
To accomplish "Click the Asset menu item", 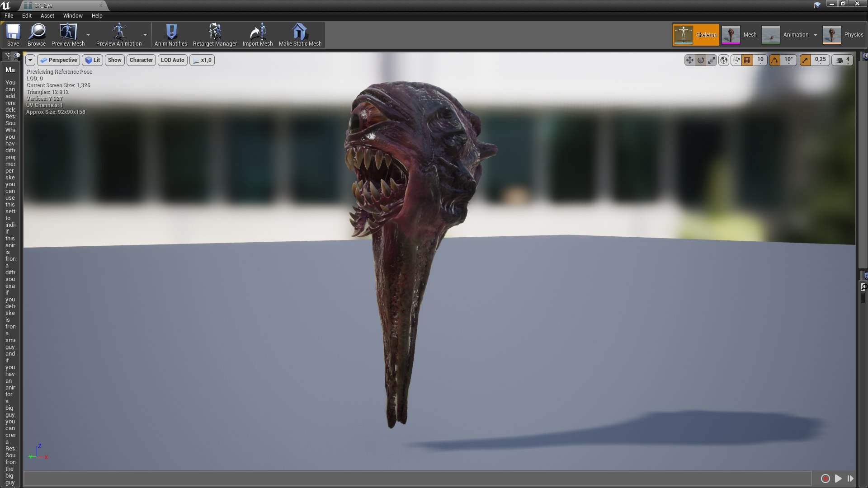I will tap(47, 15).
